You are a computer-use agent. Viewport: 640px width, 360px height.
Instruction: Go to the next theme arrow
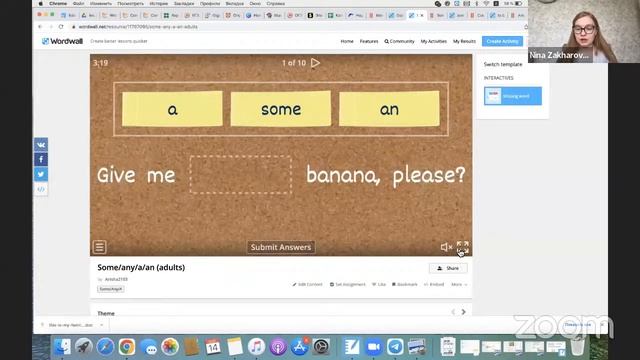pos(464,312)
